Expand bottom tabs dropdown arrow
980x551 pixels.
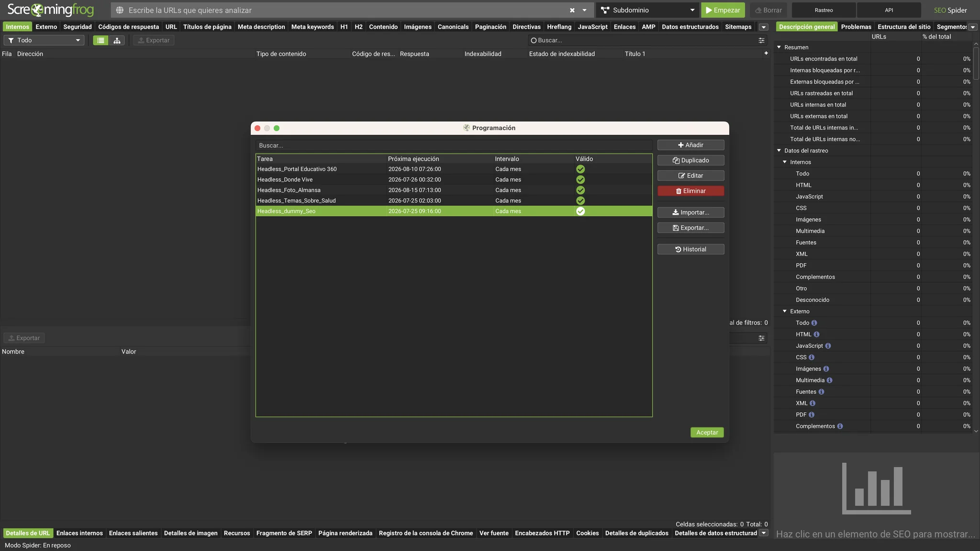pyautogui.click(x=764, y=533)
